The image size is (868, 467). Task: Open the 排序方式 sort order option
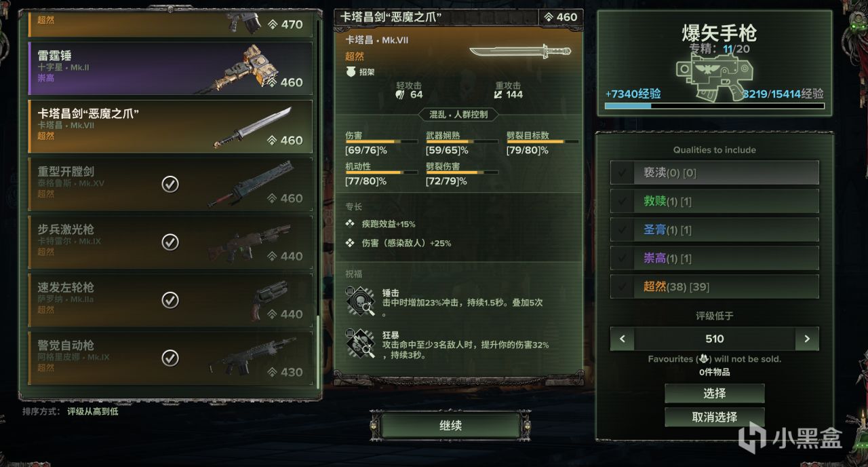(70, 411)
